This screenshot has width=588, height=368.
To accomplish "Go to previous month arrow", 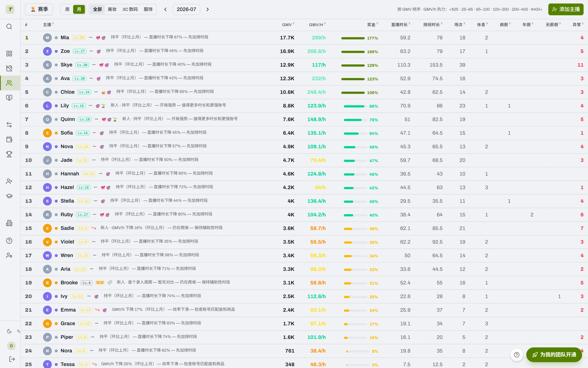I will [165, 9].
